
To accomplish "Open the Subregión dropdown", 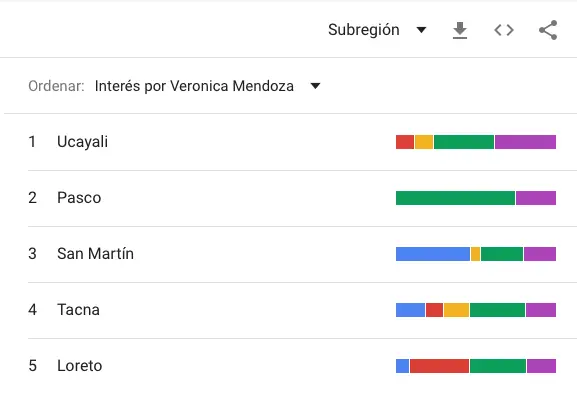I will point(377,30).
